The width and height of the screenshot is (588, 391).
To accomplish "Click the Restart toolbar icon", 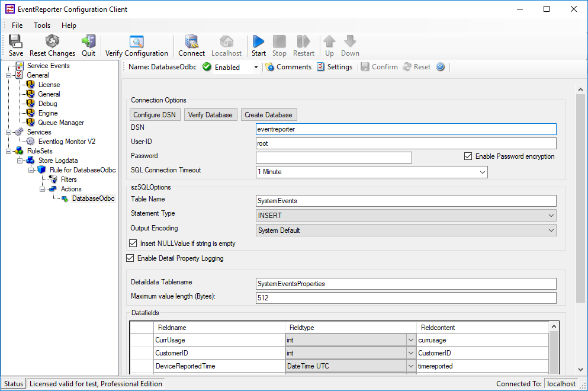I will tap(303, 41).
